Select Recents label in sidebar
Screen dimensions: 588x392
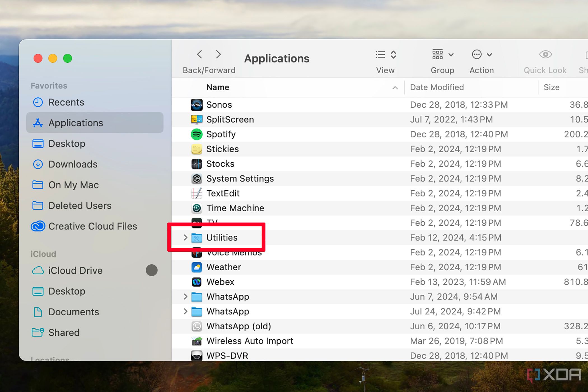(x=66, y=102)
